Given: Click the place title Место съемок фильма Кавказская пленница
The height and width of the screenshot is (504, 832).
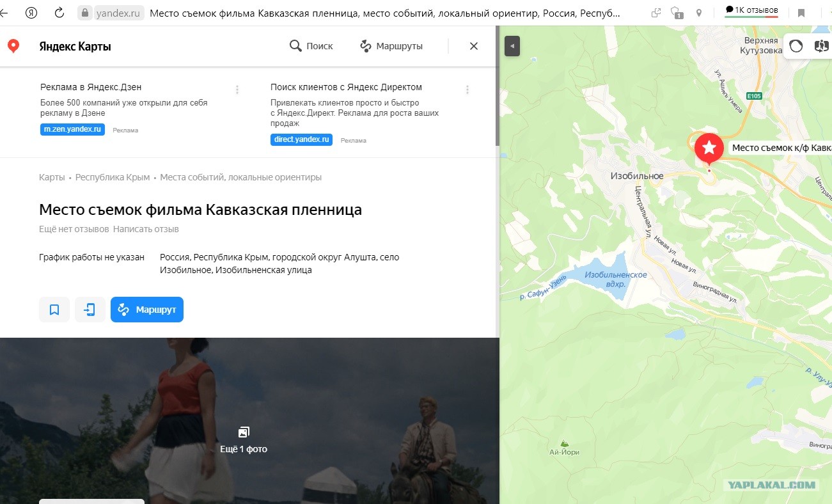Looking at the screenshot, I should pos(200,210).
